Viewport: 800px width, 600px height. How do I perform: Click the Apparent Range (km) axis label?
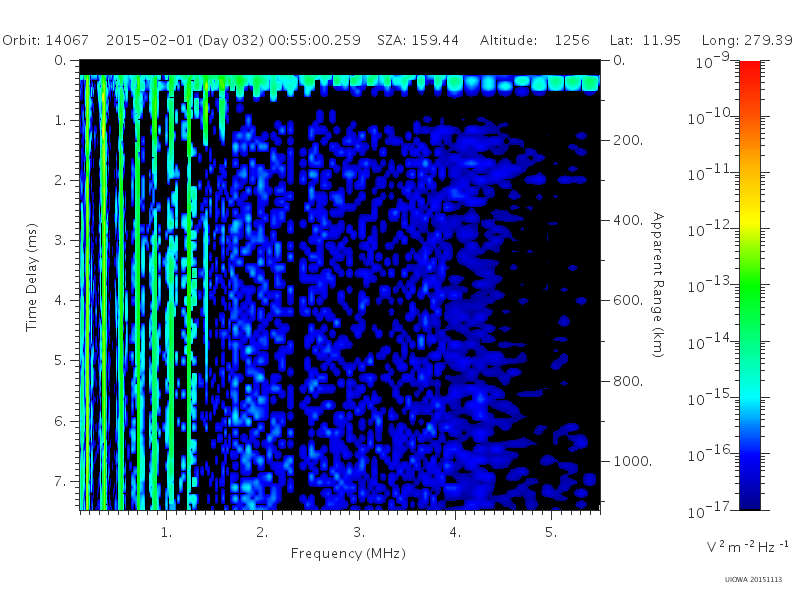click(659, 285)
